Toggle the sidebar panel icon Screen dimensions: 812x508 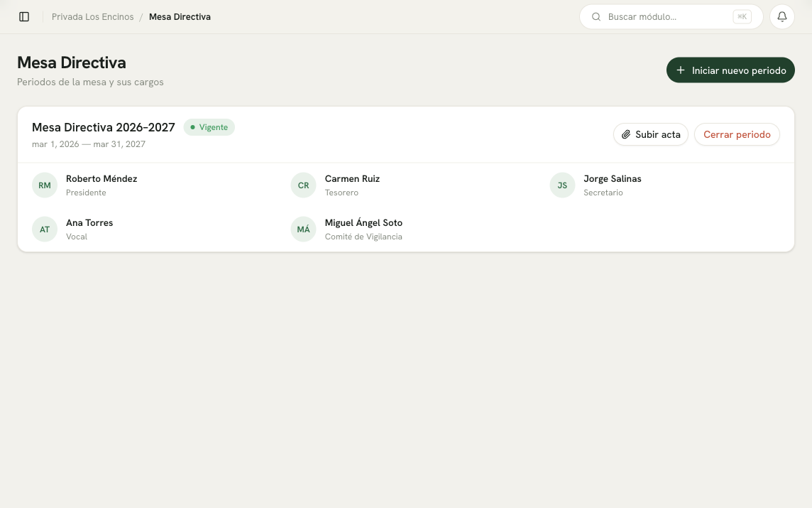[x=24, y=16]
